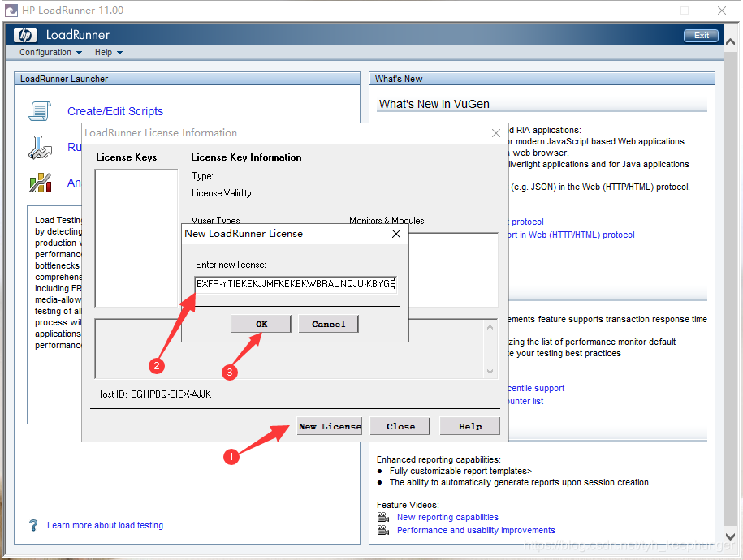Click Help button in License Information dialog
Viewport: 743px width, 560px height.
tap(469, 426)
